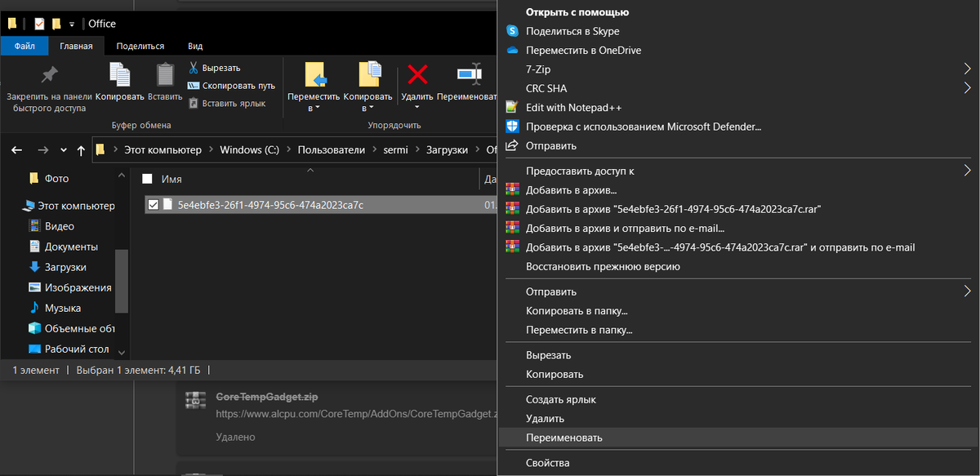The height and width of the screenshot is (476, 980).
Task: Click the Windows (C:) breadcrumb
Action: (250, 150)
